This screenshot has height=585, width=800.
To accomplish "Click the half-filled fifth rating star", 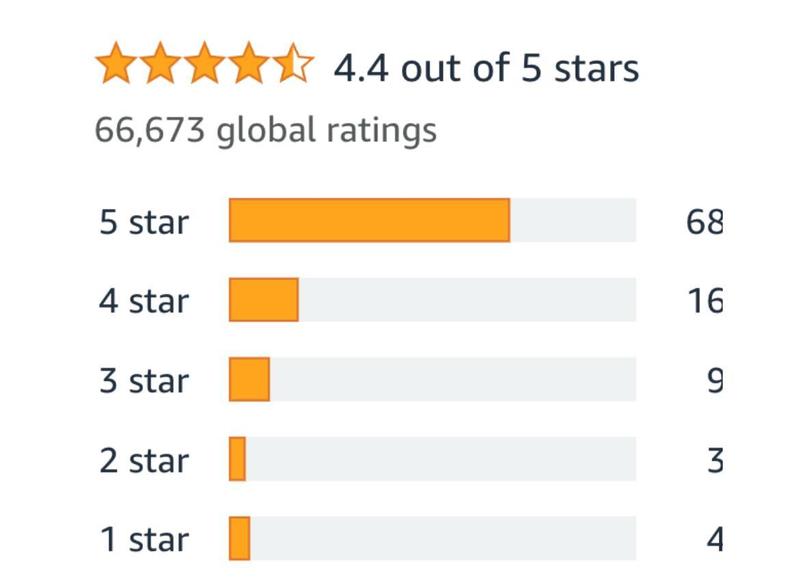I will coord(293,63).
